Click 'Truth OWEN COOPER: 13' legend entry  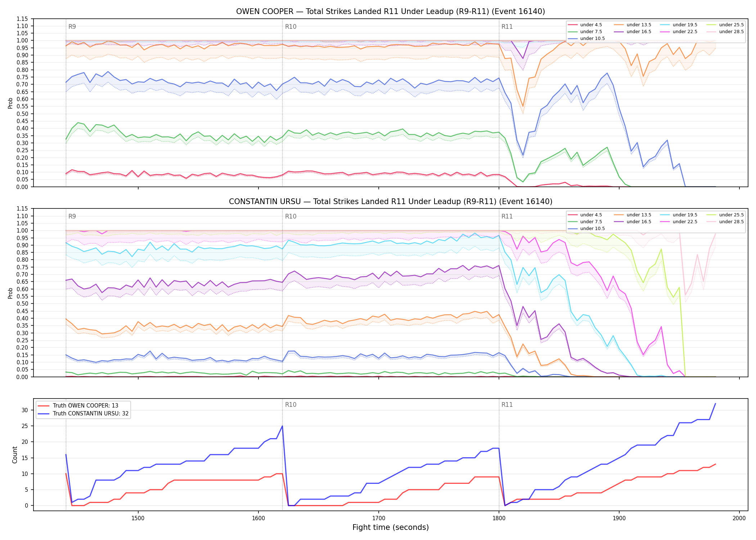click(78, 406)
